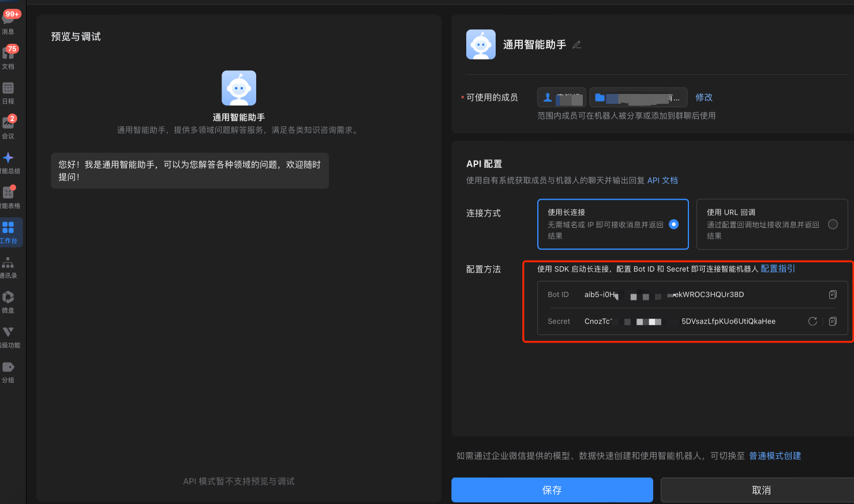Image resolution: width=854 pixels, height=504 pixels.
Task: Open the API 文档 link
Action: tap(662, 180)
